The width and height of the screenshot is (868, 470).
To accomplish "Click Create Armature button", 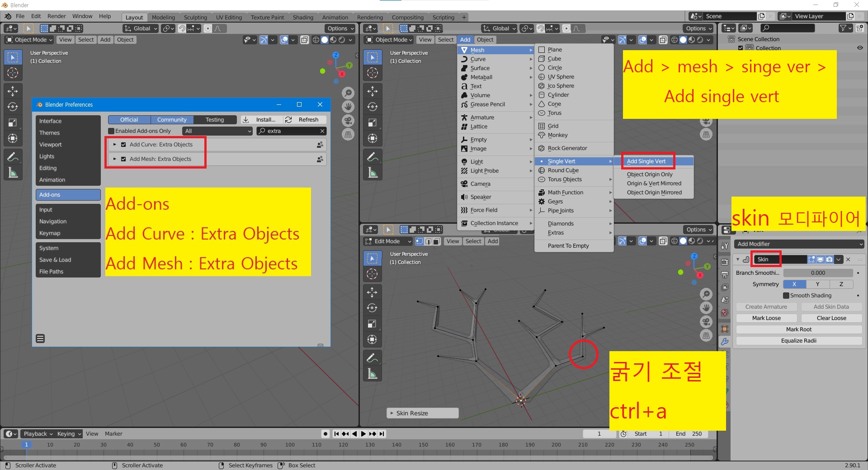I will (766, 307).
